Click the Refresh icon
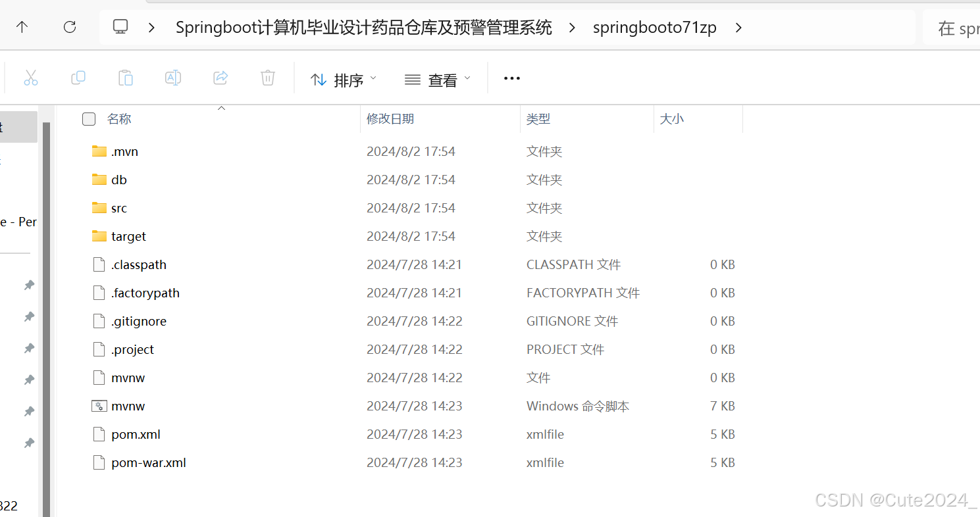 click(x=70, y=27)
